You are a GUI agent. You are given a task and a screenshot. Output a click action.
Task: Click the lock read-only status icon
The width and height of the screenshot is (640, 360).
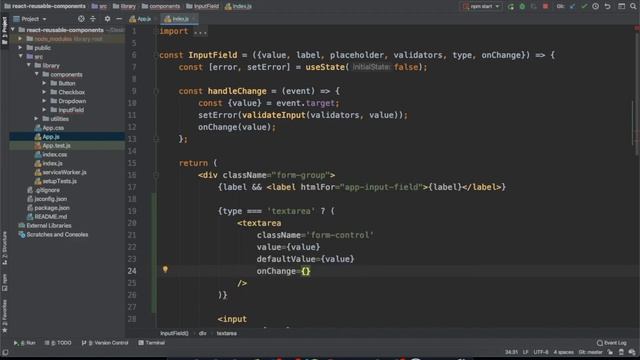pos(610,352)
